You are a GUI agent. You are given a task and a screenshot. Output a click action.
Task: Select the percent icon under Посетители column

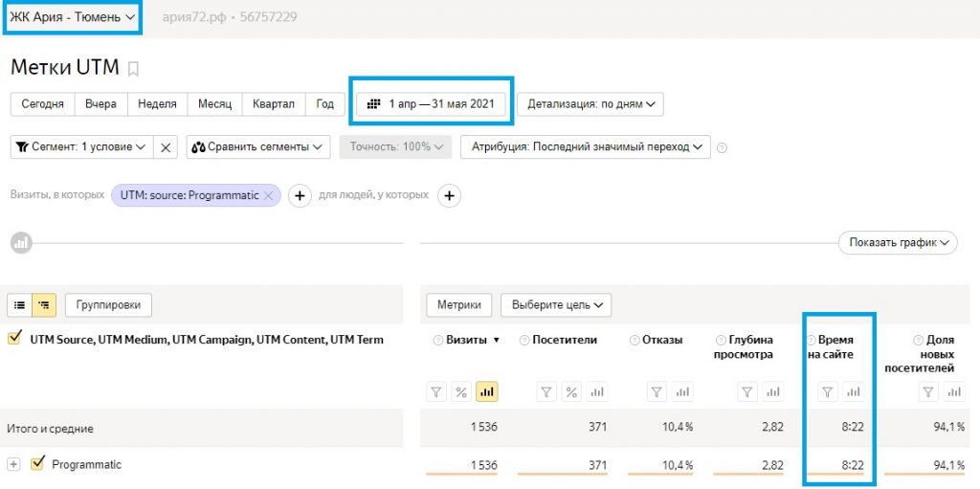pos(570,391)
